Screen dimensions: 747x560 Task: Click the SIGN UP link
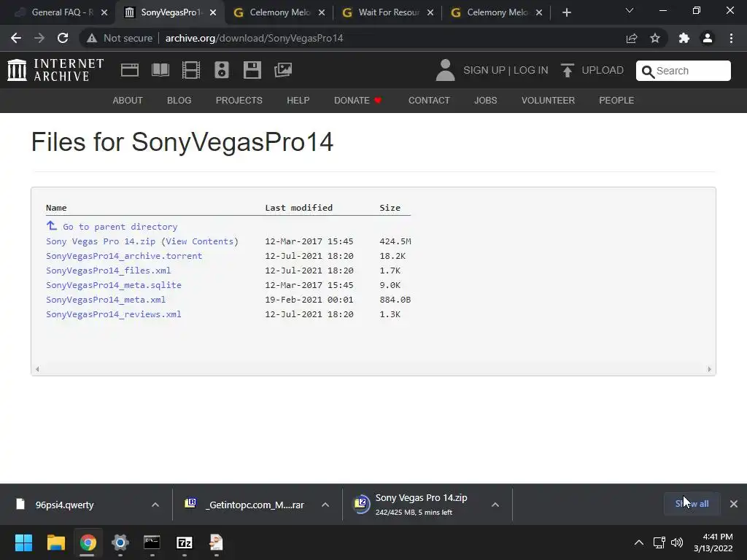click(x=484, y=70)
